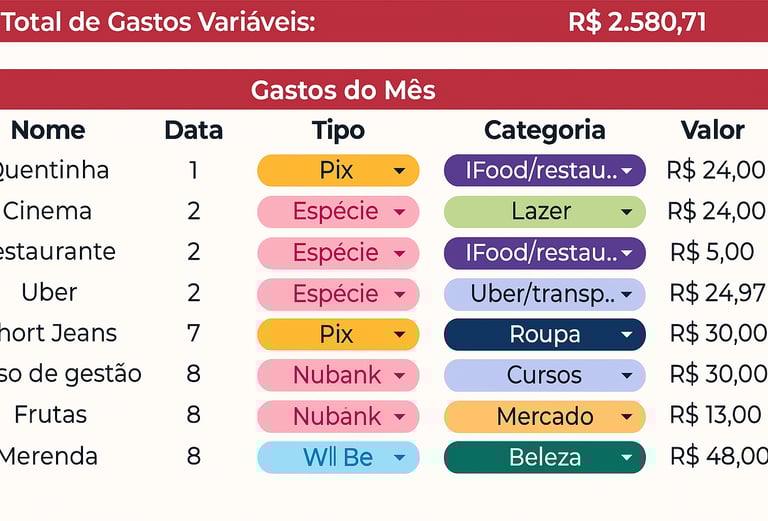Open the Espécie type dropdown for Uber
Image resolution: width=768 pixels, height=521 pixels.
point(399,294)
